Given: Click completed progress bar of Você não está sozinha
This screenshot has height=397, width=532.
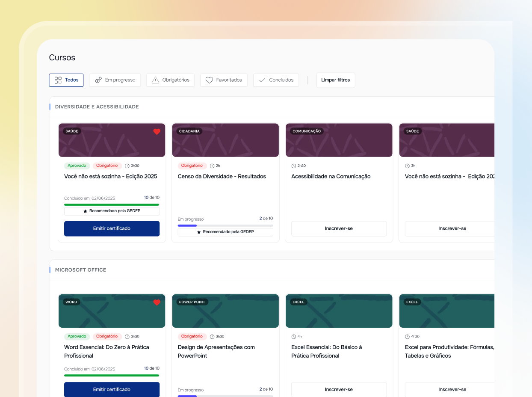Looking at the screenshot, I should click(112, 204).
